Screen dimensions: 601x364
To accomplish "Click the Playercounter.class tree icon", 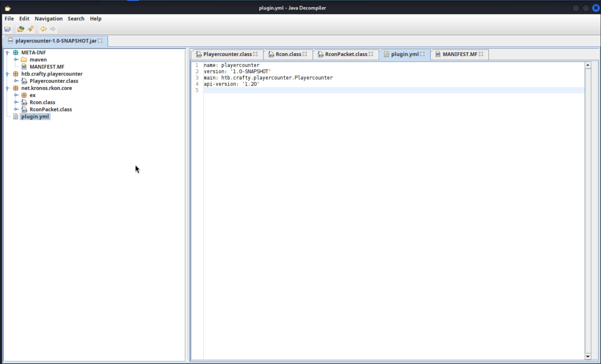I will [24, 81].
